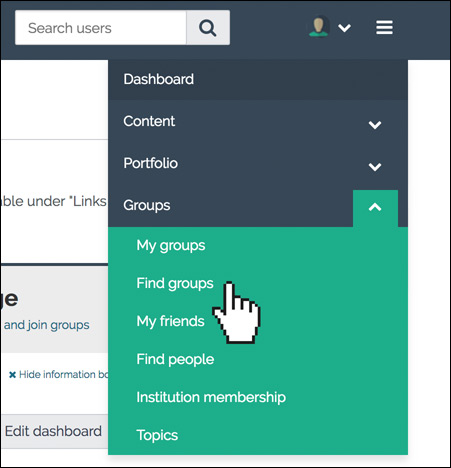Image resolution: width=451 pixels, height=468 pixels.
Task: Select Topics in the Groups submenu
Action: pyautogui.click(x=157, y=435)
